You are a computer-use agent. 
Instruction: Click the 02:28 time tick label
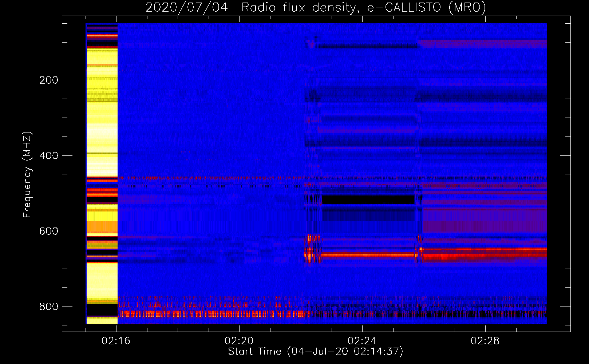485,341
